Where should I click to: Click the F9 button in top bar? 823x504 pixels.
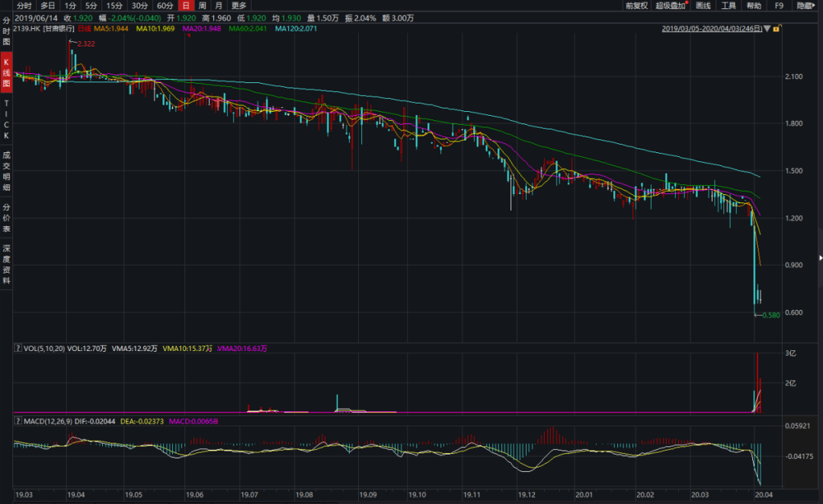[x=779, y=5]
